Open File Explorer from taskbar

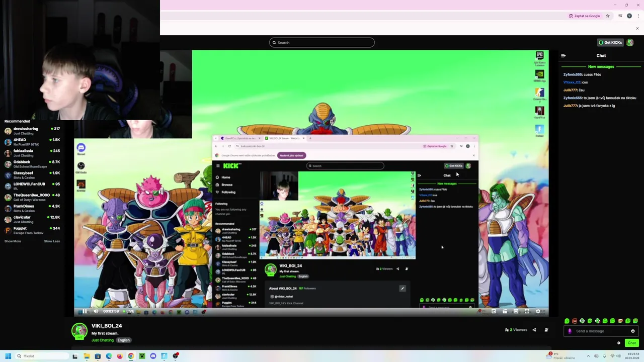tap(87, 356)
